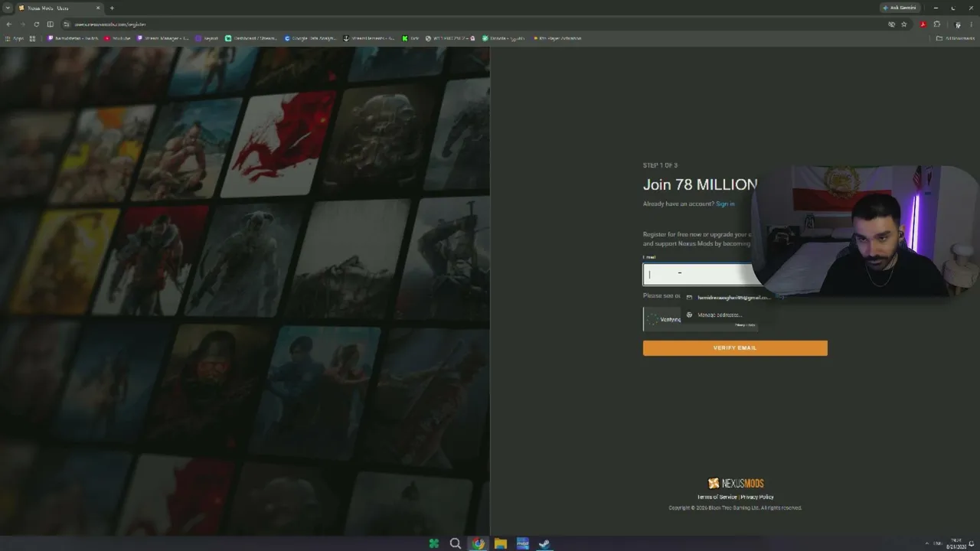Bookmark this page with the star icon
Image resolution: width=980 pixels, height=551 pixels.
904,24
